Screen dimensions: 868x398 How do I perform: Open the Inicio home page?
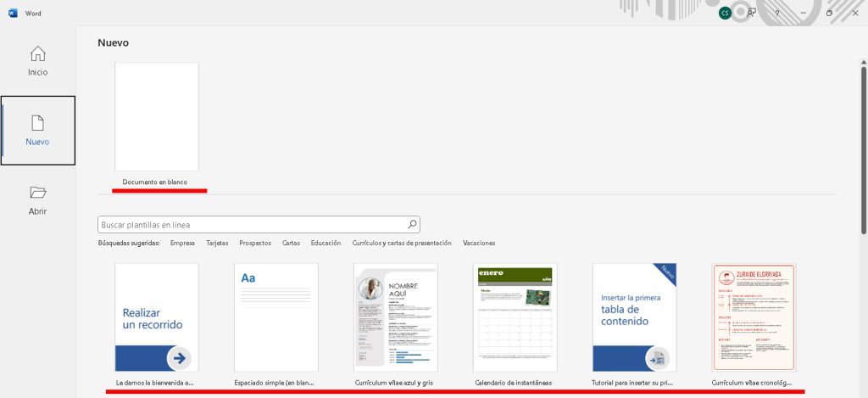coord(38,61)
